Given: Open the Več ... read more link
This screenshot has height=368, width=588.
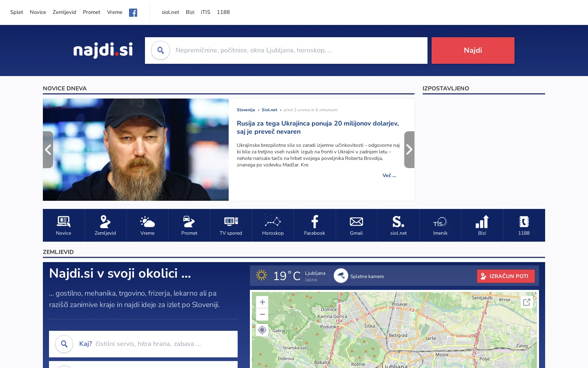Looking at the screenshot, I should 389,175.
